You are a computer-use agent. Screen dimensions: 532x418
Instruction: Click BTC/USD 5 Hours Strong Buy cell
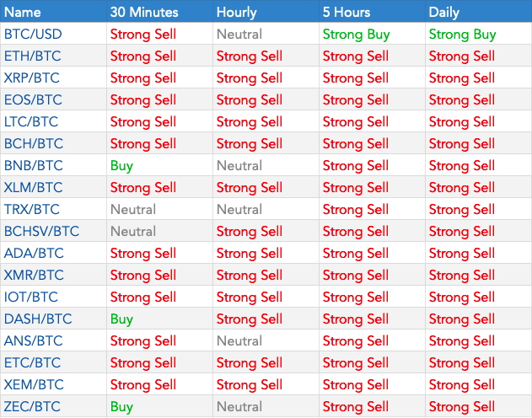(356, 35)
